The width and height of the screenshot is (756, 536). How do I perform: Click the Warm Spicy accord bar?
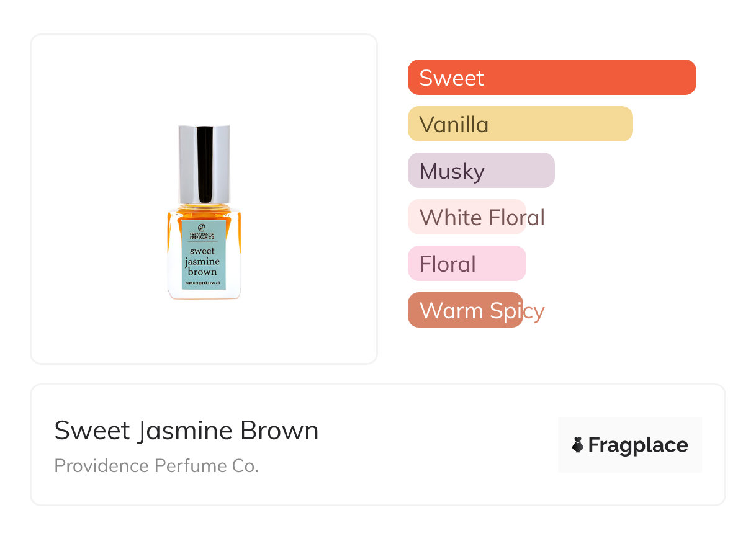click(x=466, y=310)
